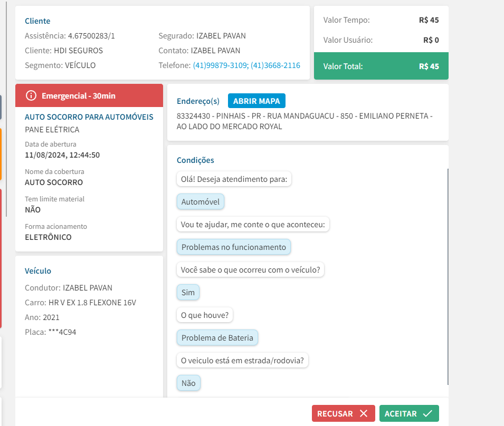Click the "Problema de Bateria" answer bubble
The width and height of the screenshot is (504, 426).
point(217,337)
